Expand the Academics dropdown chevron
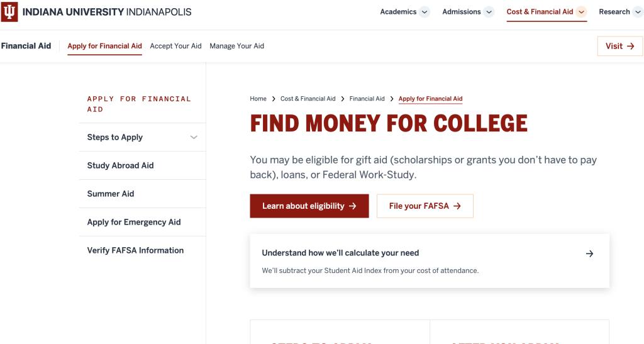The width and height of the screenshot is (644, 344). point(425,12)
